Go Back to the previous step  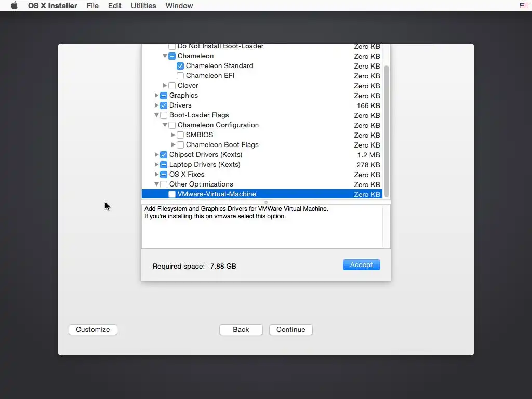pos(241,329)
